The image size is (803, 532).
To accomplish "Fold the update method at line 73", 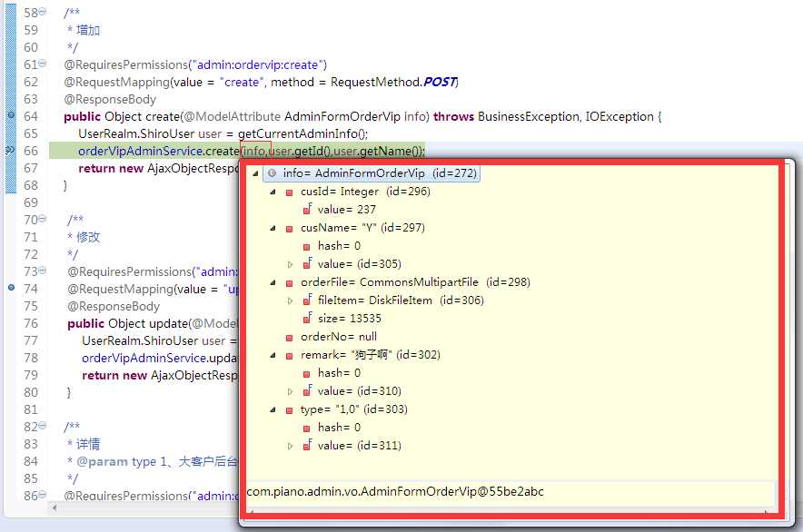I will (x=43, y=271).
